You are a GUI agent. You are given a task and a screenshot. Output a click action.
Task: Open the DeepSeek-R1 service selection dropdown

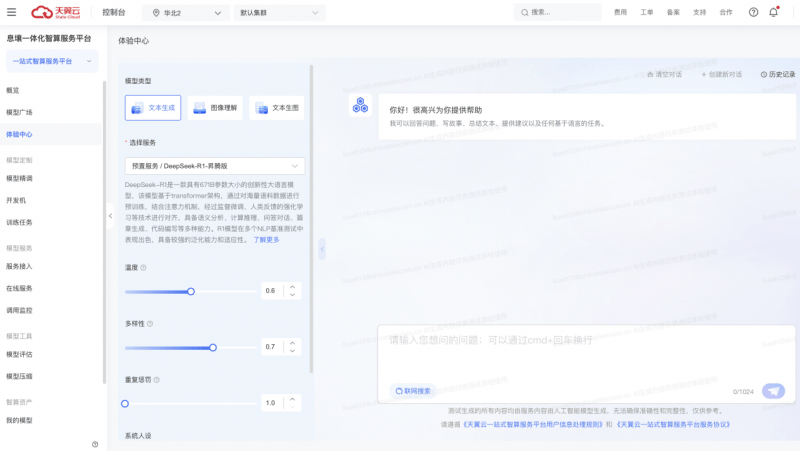215,166
